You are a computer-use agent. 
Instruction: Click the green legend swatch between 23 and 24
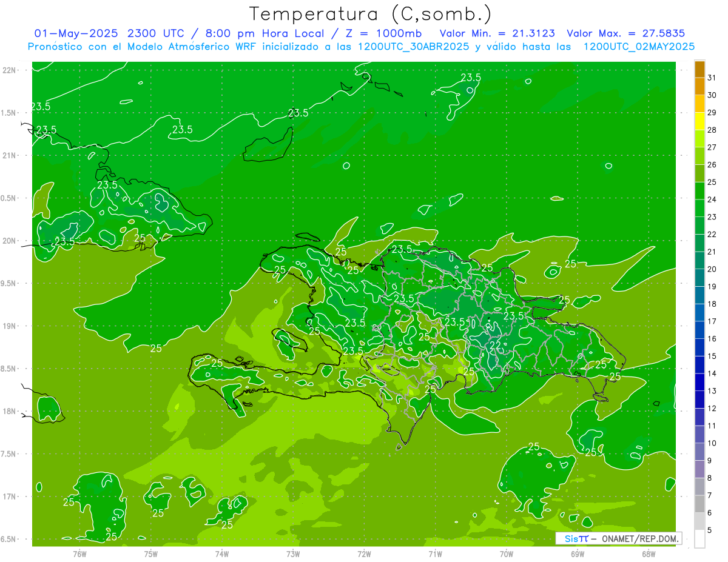(699, 208)
